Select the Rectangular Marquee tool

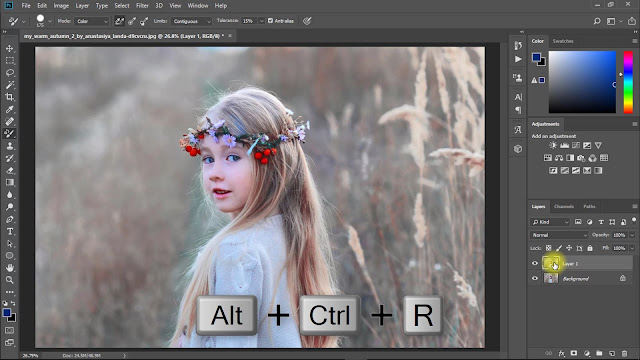click(x=9, y=61)
